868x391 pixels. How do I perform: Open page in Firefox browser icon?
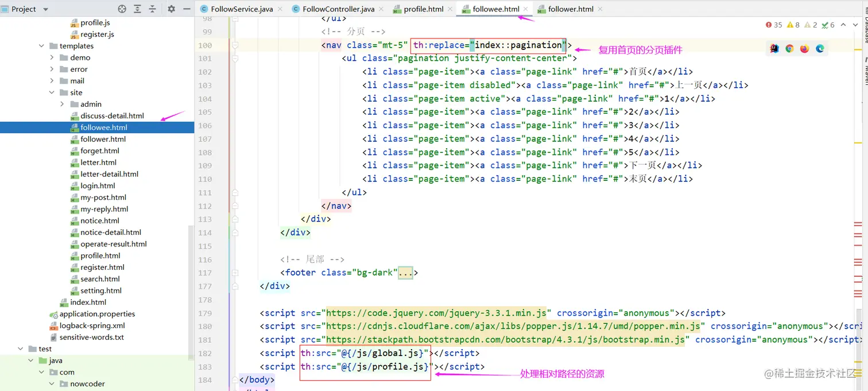coord(804,49)
